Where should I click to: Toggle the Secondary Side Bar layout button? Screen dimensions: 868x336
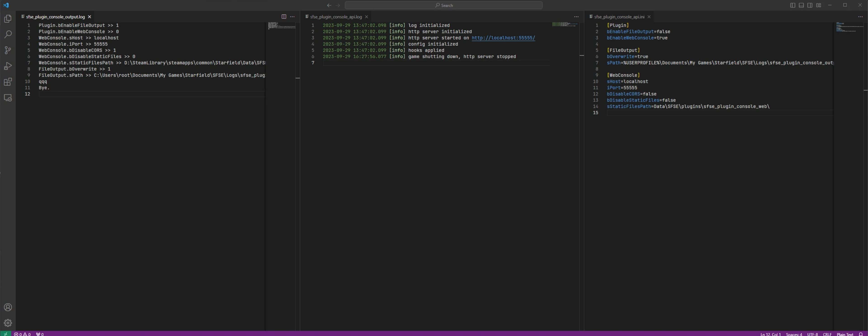pyautogui.click(x=810, y=5)
